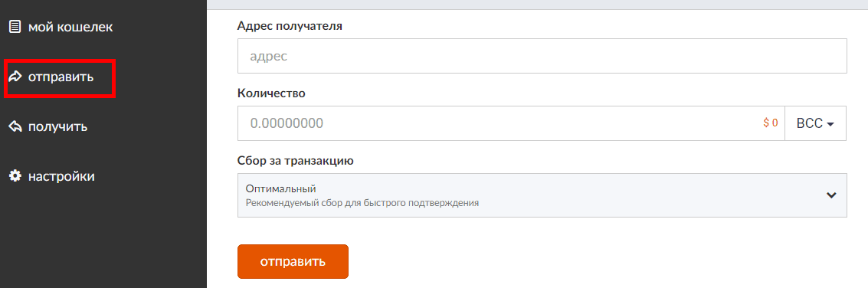Open настройки from the sidebar
The height and width of the screenshot is (288, 868).
click(52, 177)
